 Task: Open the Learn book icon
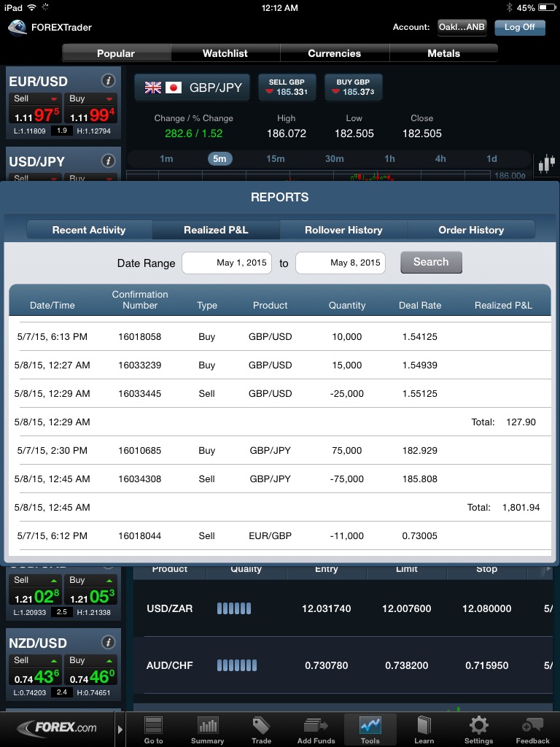click(x=424, y=728)
